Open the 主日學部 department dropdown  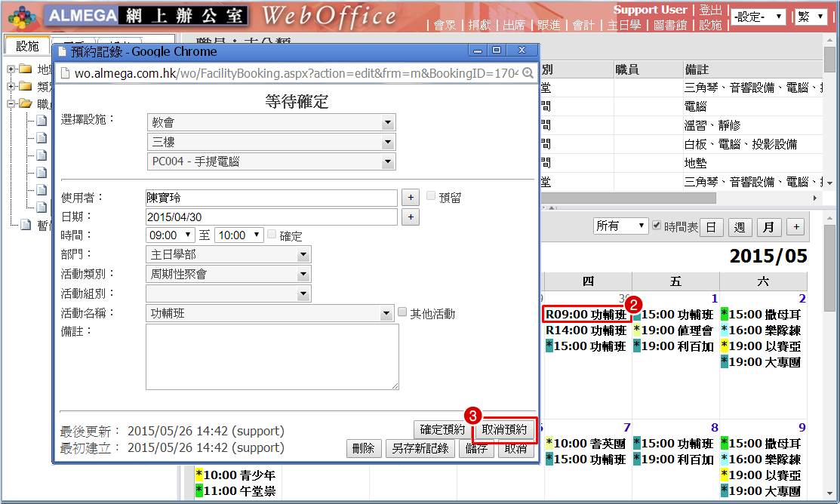pyautogui.click(x=228, y=255)
